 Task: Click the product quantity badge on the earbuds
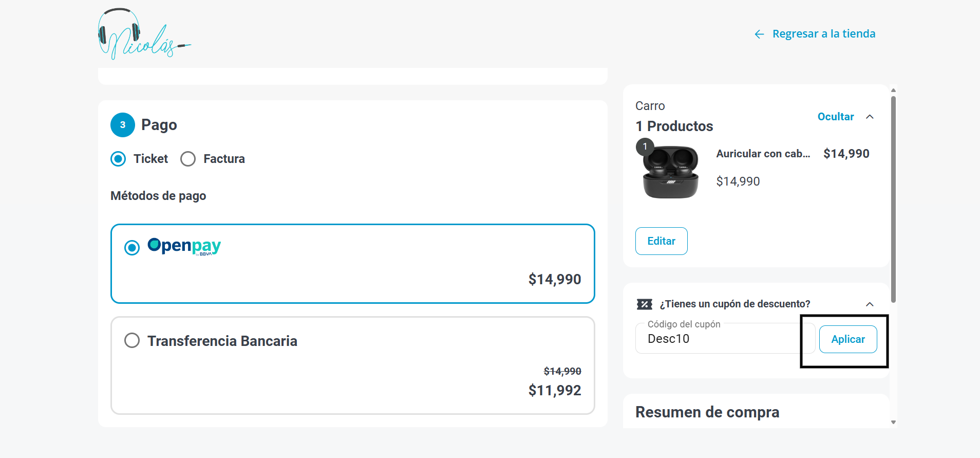645,147
